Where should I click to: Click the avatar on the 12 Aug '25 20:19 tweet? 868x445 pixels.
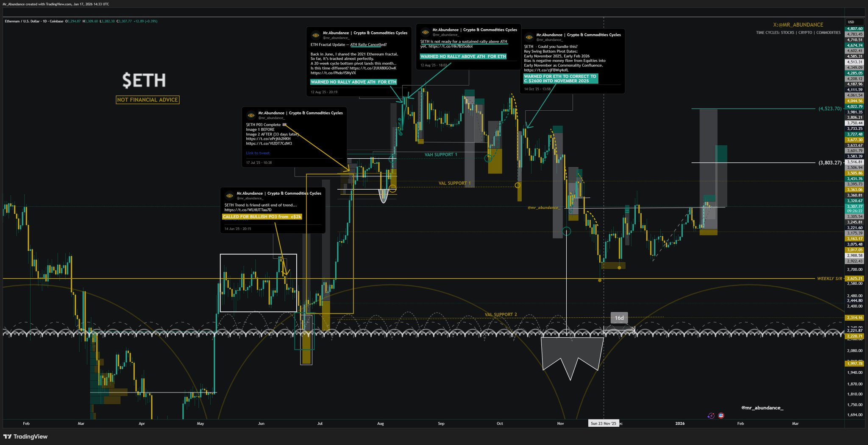[315, 35]
